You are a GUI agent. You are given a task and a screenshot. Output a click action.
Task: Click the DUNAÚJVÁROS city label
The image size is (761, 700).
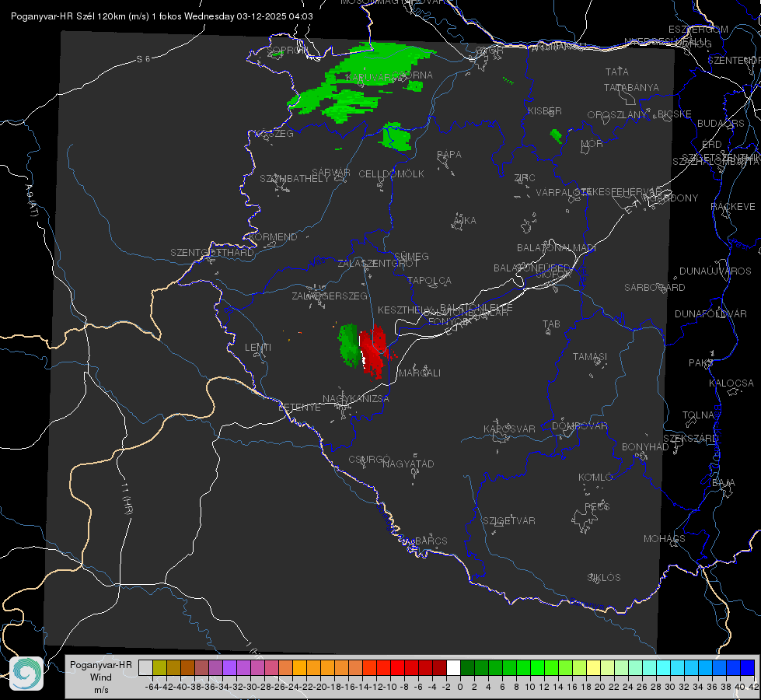pos(715,271)
